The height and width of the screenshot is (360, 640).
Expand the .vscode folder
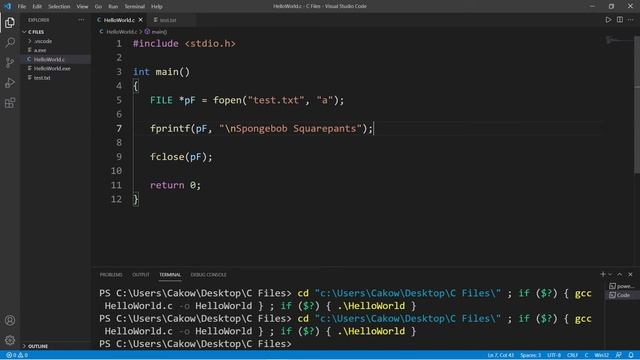56,41
